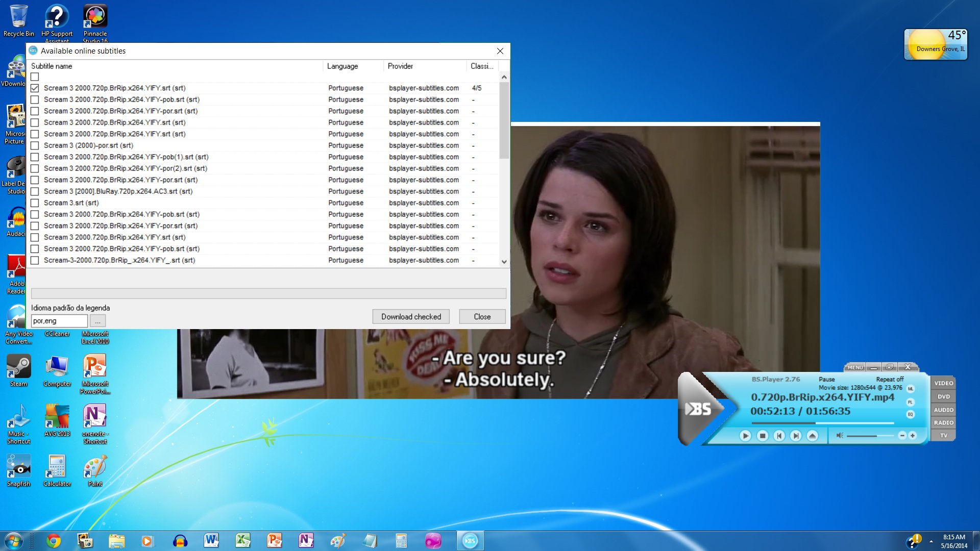
Task: Switch to the AUDIO tab in BS.Player
Action: coord(943,410)
